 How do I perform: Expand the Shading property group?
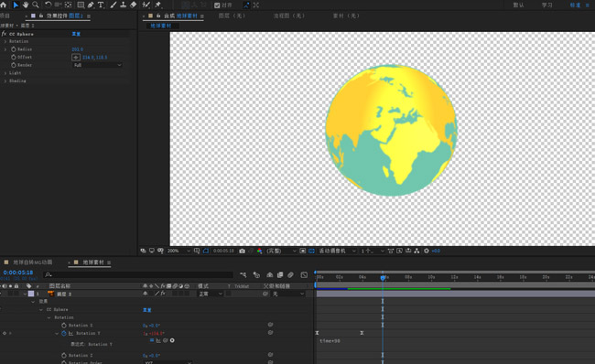click(x=5, y=80)
